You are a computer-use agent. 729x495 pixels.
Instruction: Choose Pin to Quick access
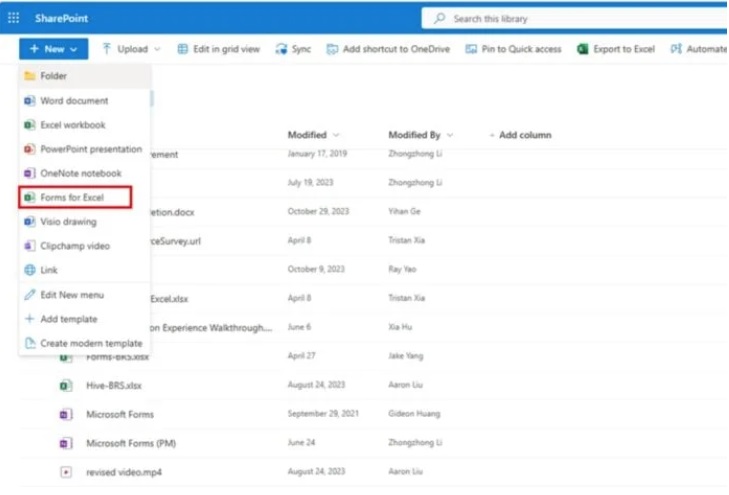pyautogui.click(x=521, y=49)
